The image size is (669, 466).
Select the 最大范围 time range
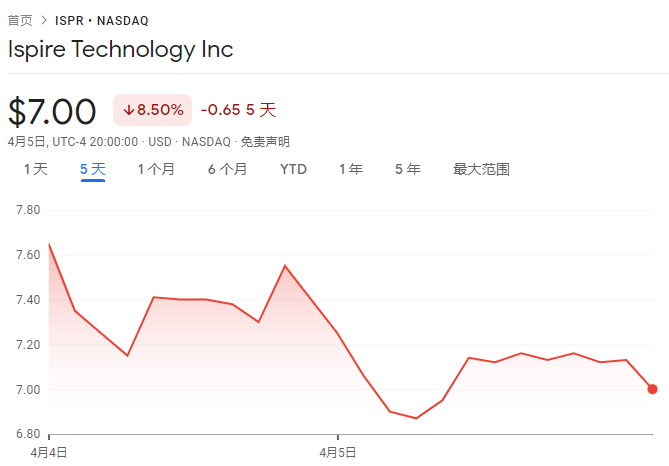(x=481, y=169)
